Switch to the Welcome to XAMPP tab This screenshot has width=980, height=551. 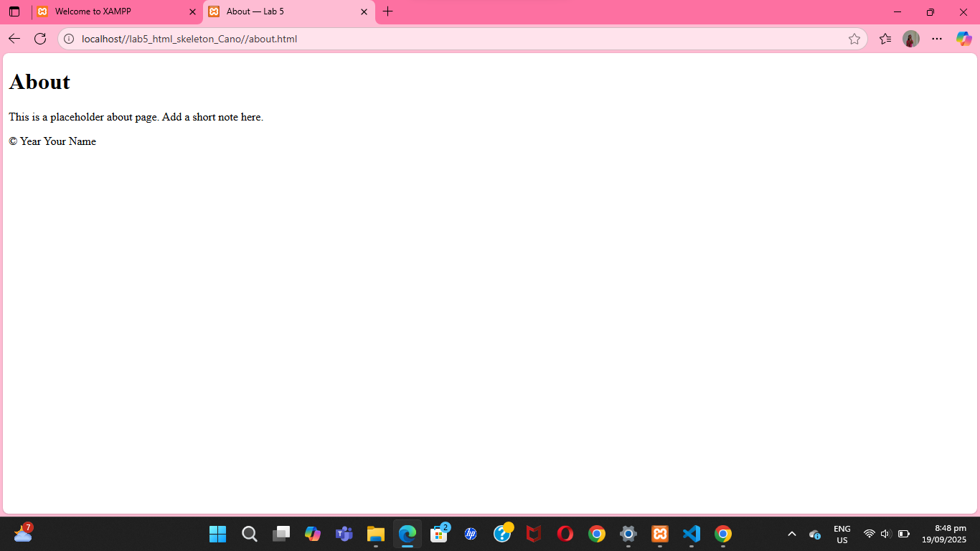tap(108, 11)
